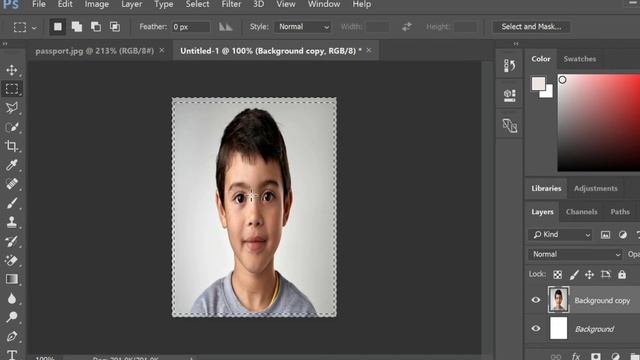Click the anti-alias icon beside Feather
Viewport: 640px width, 360px height.
point(225,27)
